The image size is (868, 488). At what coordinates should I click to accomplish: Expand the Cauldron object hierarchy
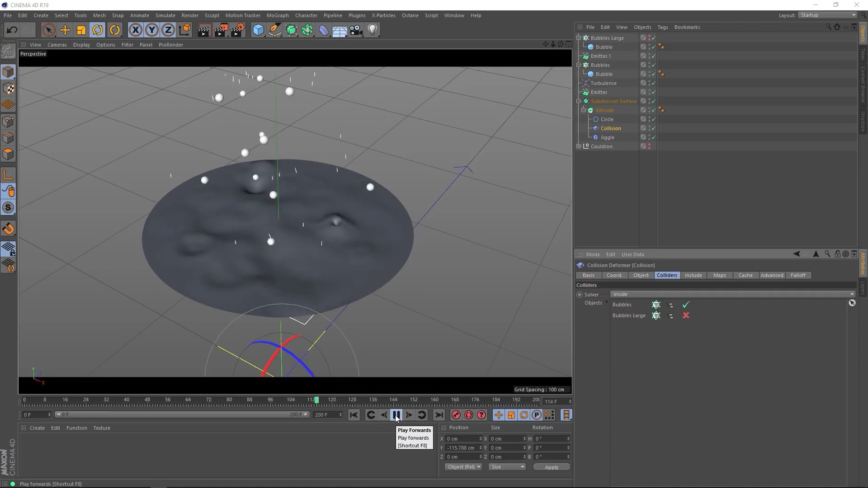tap(579, 146)
